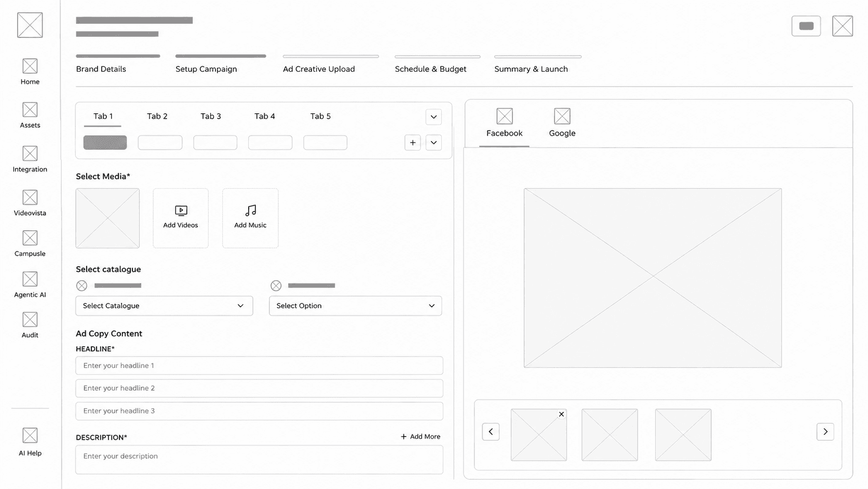
Task: Open the Select Option dropdown
Action: point(355,306)
